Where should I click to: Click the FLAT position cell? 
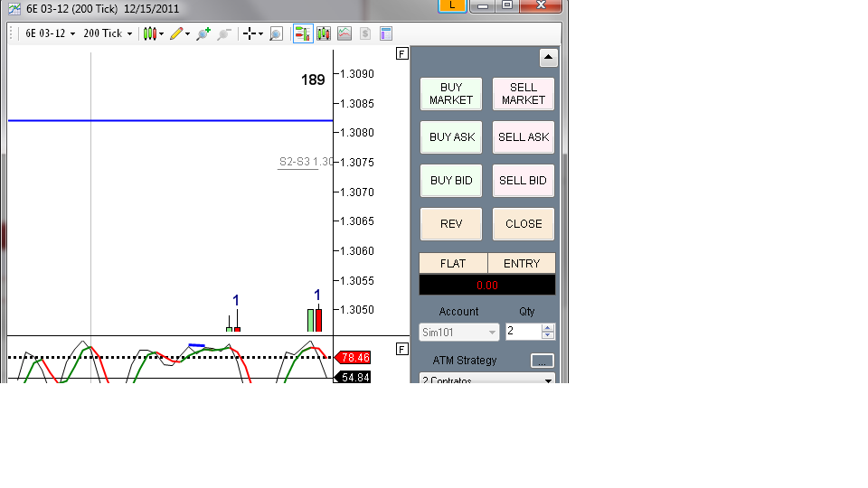pos(453,263)
